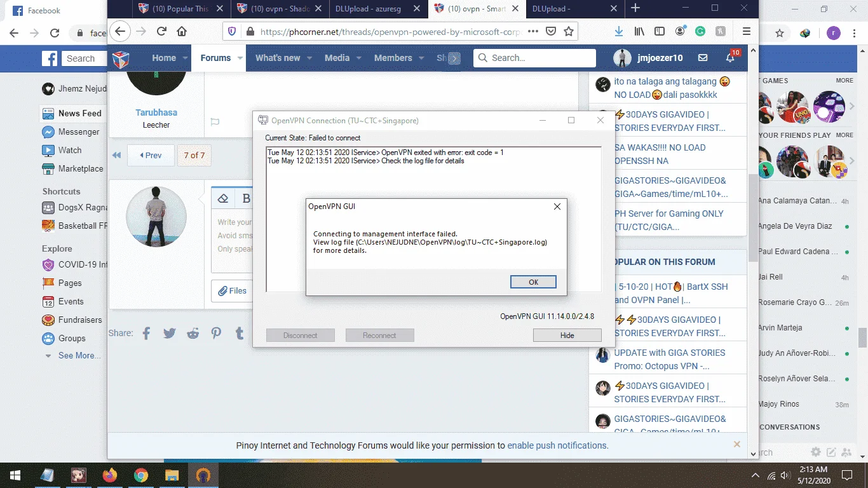Click the phcorner Search field
This screenshot has width=868, height=488.
tap(534, 58)
